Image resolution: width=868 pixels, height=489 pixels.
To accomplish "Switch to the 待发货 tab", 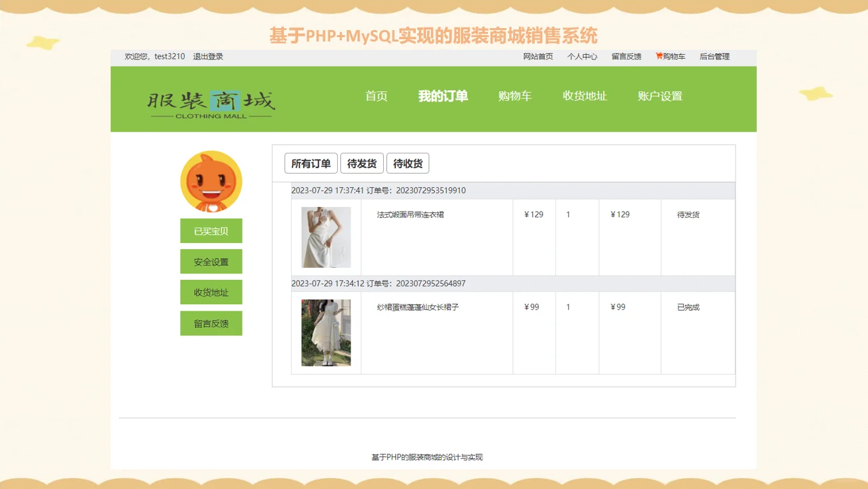I will [361, 163].
